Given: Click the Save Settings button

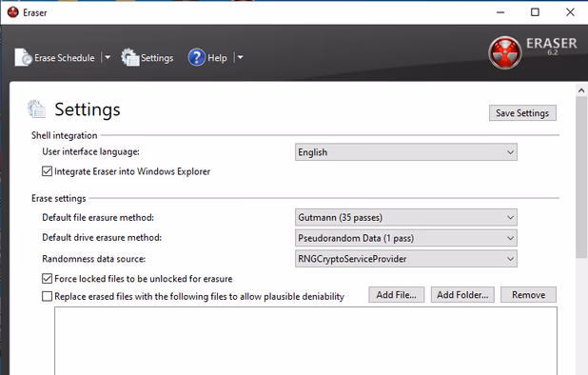Looking at the screenshot, I should pos(522,113).
